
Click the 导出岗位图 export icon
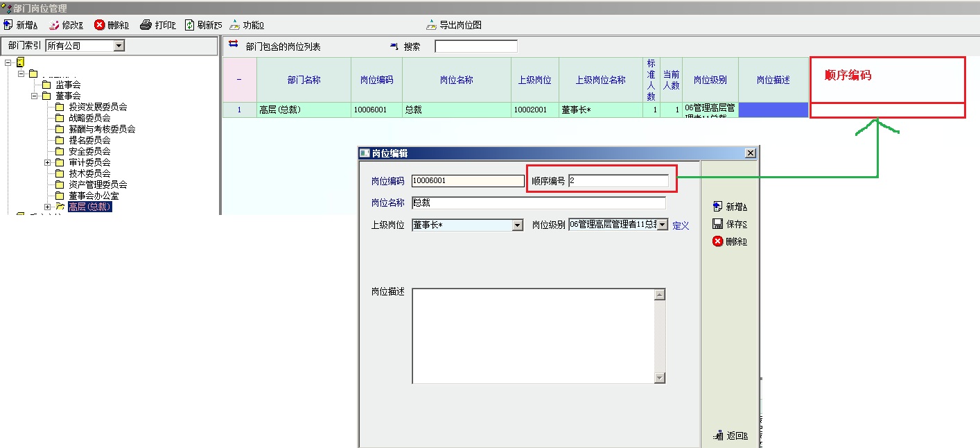point(432,25)
